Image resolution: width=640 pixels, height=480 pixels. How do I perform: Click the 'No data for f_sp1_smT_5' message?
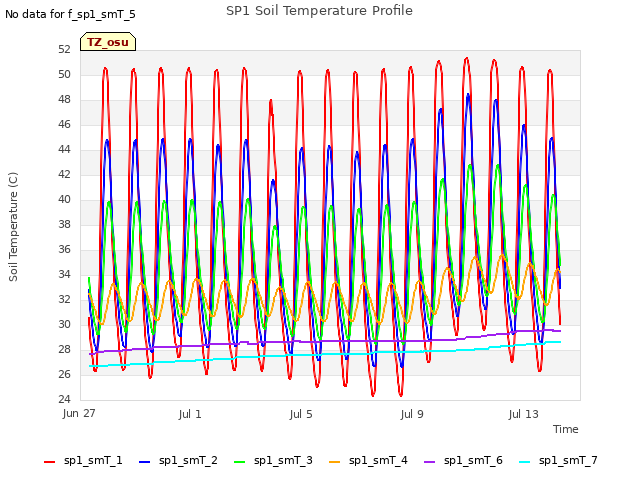(x=70, y=15)
